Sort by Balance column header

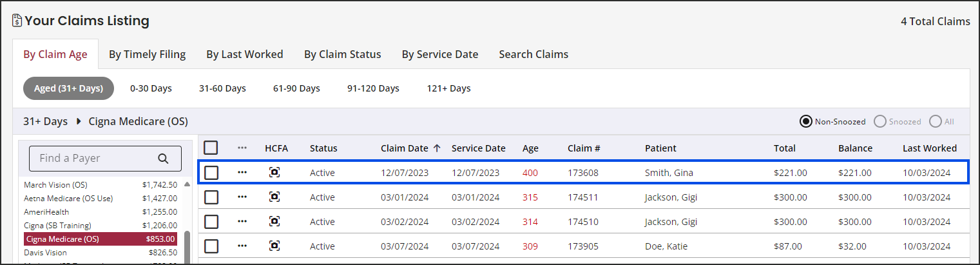855,148
